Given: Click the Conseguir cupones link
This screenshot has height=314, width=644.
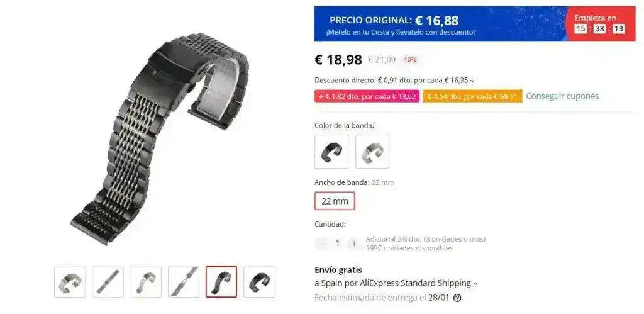Looking at the screenshot, I should click(x=562, y=96).
